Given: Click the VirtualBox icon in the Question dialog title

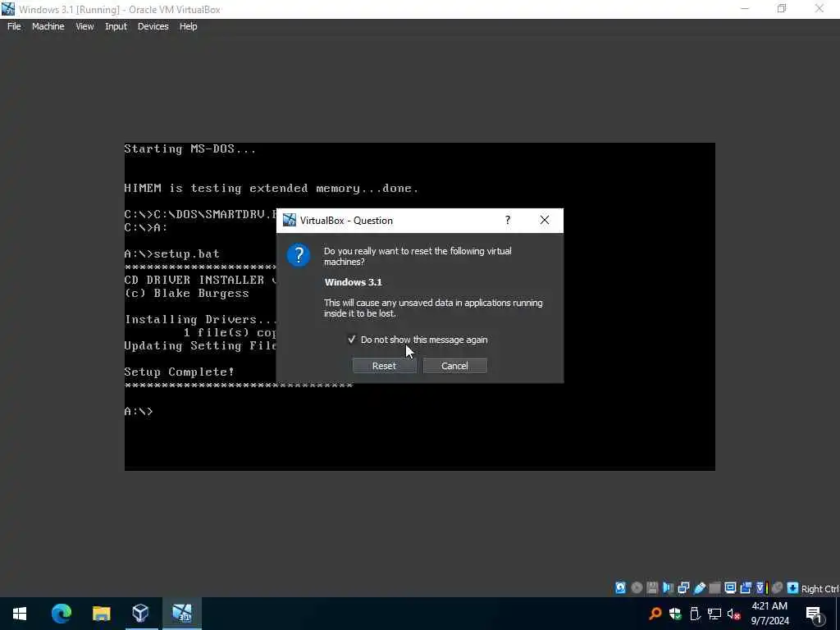Looking at the screenshot, I should (x=290, y=220).
